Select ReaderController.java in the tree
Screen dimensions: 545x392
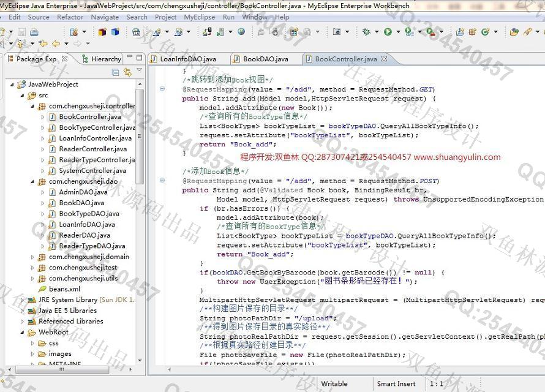88,149
